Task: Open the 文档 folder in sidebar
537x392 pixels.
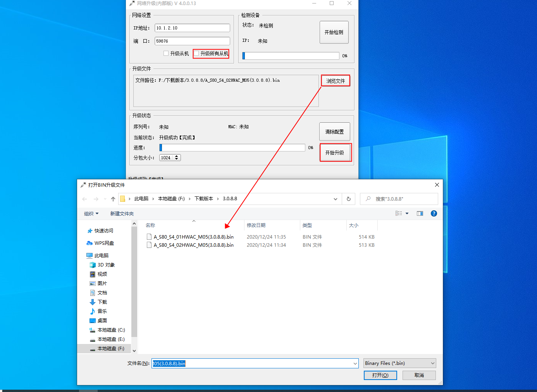Action: [98, 293]
